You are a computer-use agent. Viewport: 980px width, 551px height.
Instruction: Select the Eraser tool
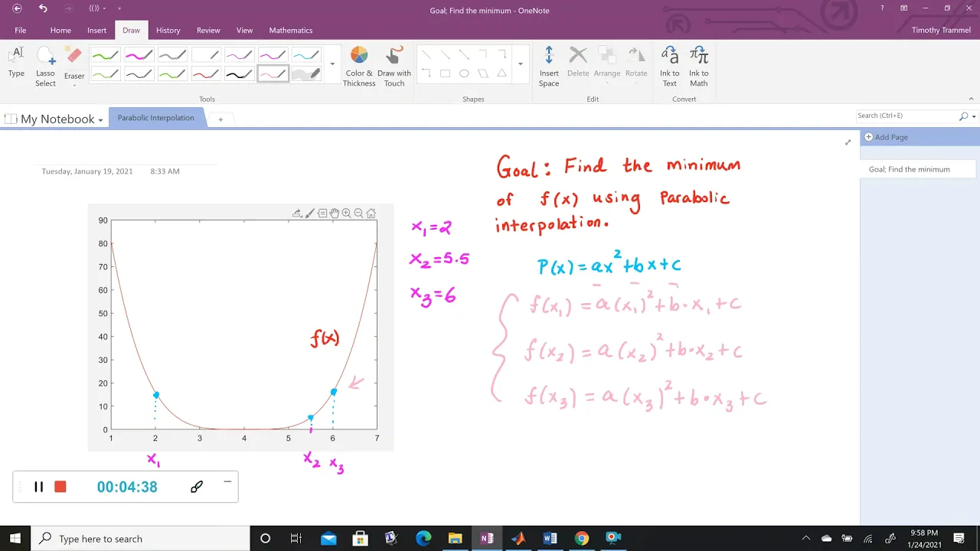pyautogui.click(x=74, y=64)
